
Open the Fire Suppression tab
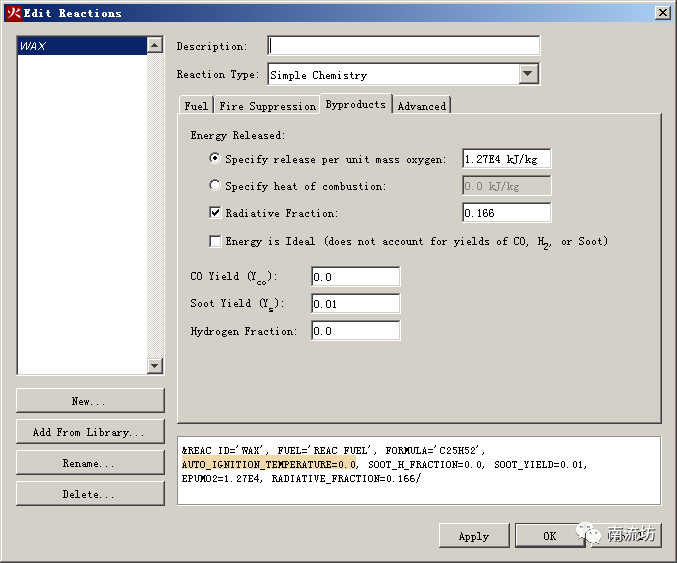[267, 106]
